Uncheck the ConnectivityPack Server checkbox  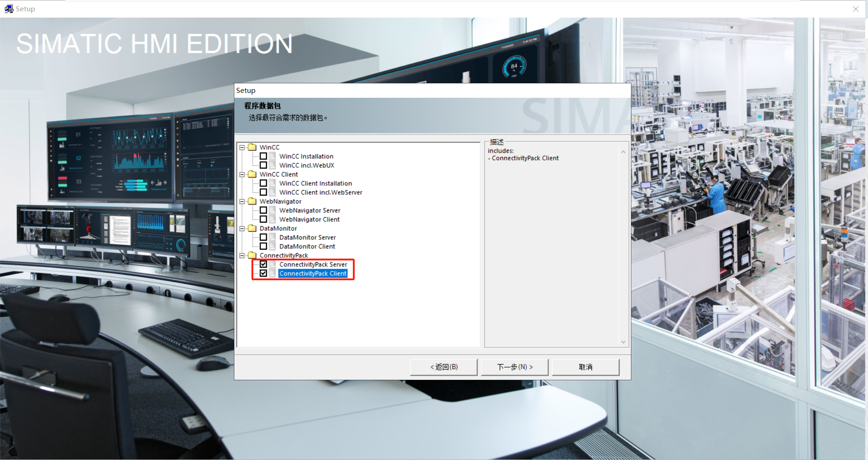point(263,264)
